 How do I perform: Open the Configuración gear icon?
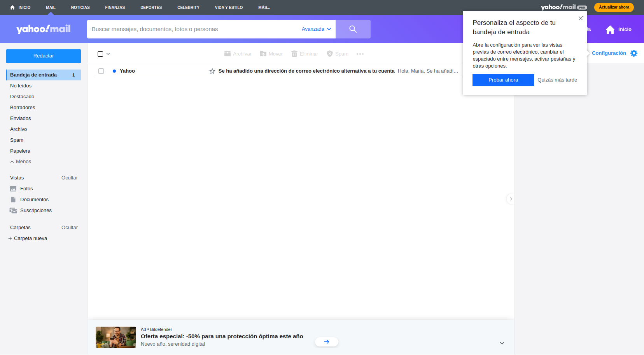634,53
